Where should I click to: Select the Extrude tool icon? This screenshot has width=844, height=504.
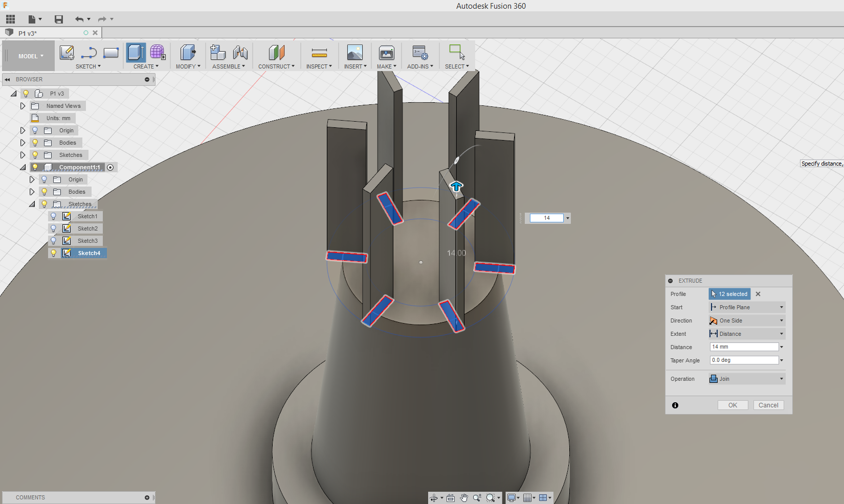point(136,52)
